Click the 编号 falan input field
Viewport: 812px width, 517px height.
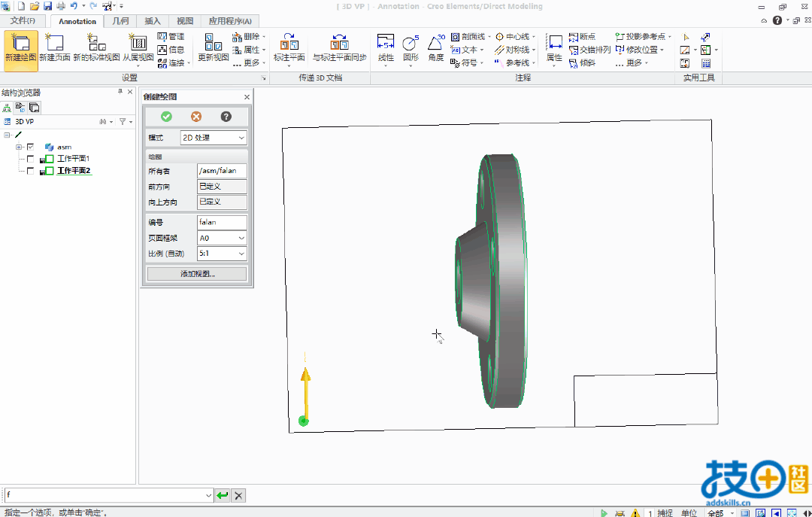[222, 222]
